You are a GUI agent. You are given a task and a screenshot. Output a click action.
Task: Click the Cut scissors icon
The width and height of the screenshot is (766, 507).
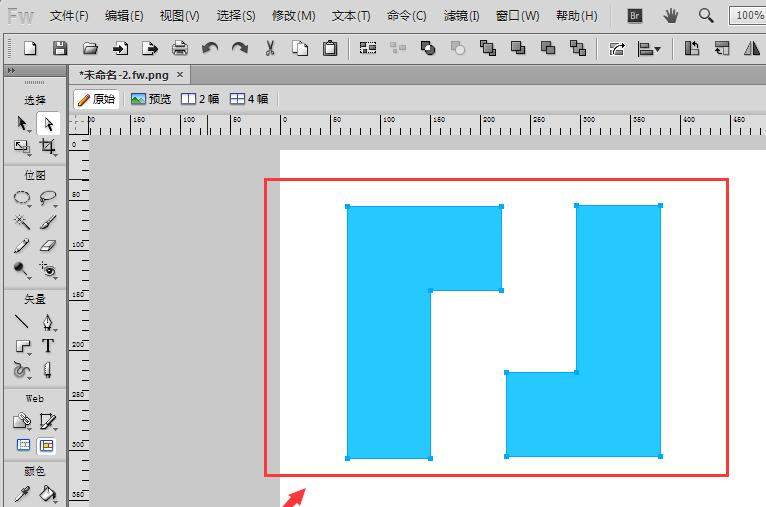click(270, 48)
